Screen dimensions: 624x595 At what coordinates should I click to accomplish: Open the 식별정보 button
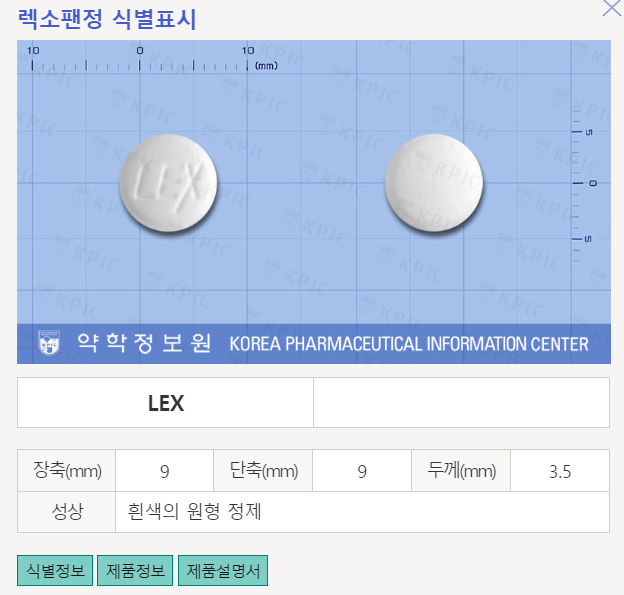(x=55, y=570)
